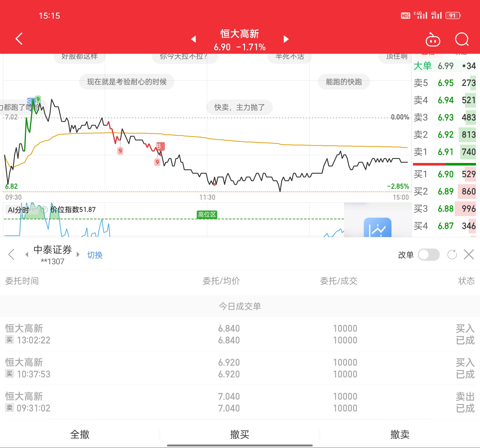Tap the 全撤 cancel-all button
Image resolution: width=480 pixels, height=448 pixels.
tap(80, 434)
